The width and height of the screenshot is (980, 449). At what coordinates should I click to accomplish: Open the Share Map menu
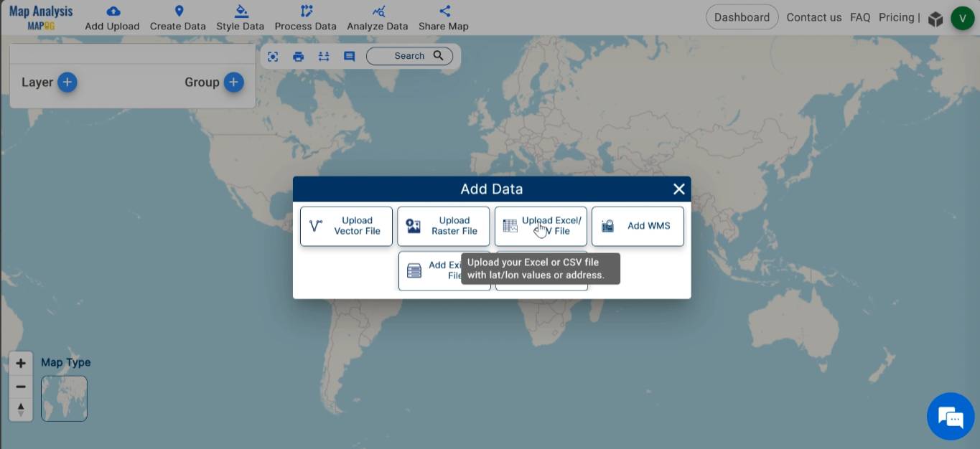444,18
